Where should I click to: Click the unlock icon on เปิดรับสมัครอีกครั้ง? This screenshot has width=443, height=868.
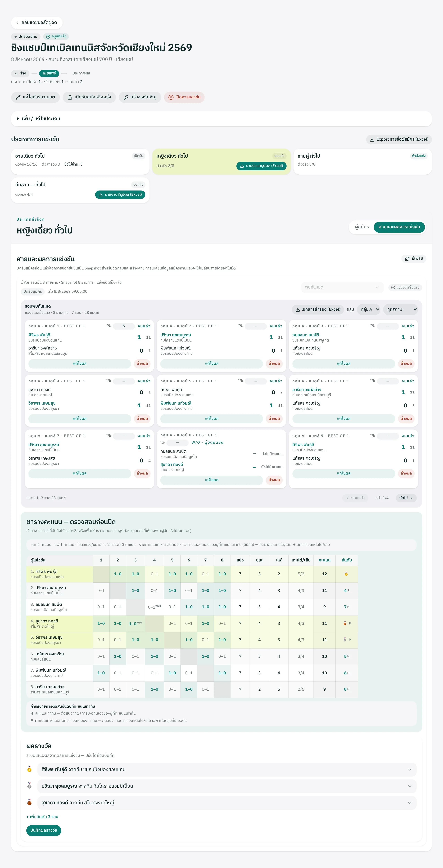[x=70, y=97]
